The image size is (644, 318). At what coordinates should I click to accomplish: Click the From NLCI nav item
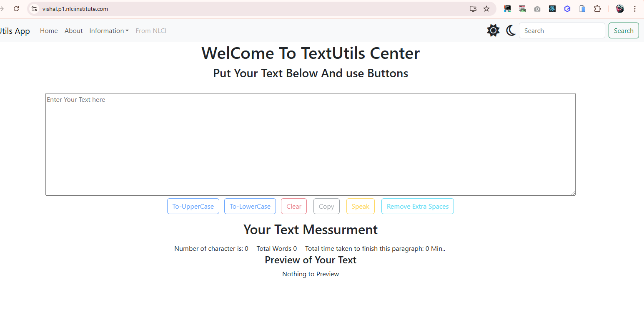(151, 31)
